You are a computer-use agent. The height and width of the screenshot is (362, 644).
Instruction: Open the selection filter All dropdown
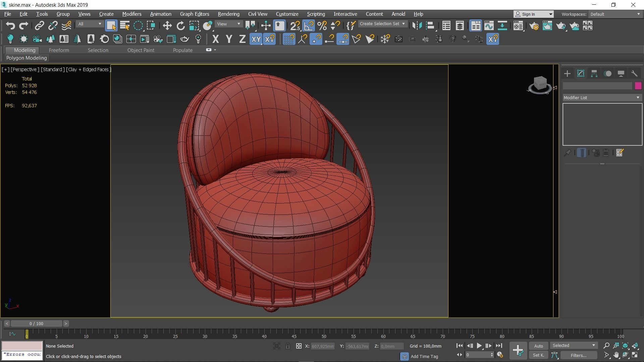pyautogui.click(x=89, y=24)
